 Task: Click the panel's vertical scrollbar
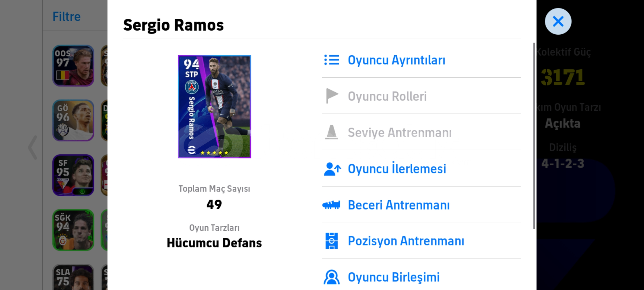pos(534,136)
